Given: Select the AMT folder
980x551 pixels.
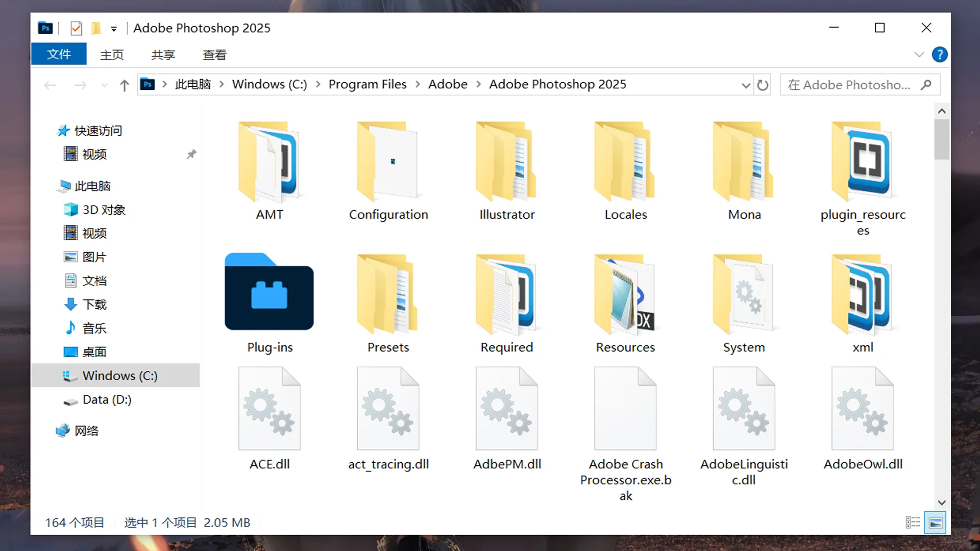Looking at the screenshot, I should coord(269,163).
